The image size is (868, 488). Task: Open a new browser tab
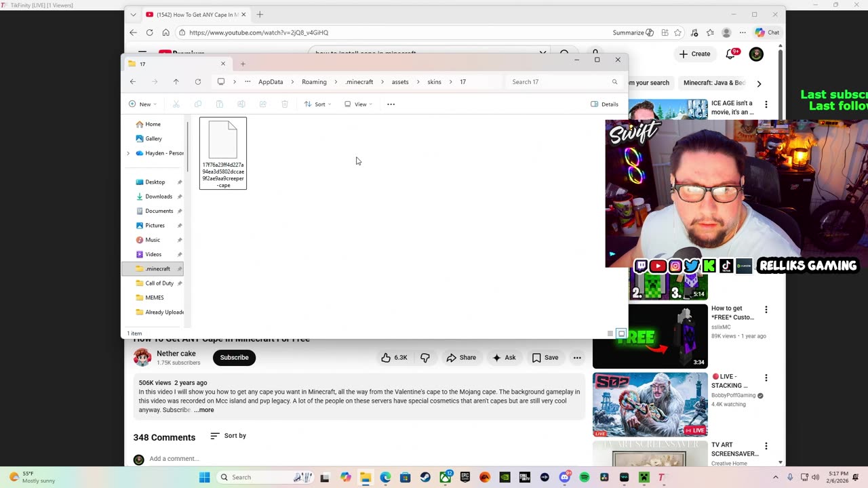point(260,14)
